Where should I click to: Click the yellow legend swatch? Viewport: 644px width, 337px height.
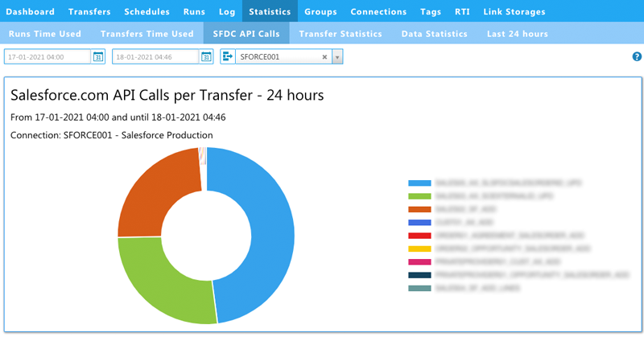[x=419, y=249]
